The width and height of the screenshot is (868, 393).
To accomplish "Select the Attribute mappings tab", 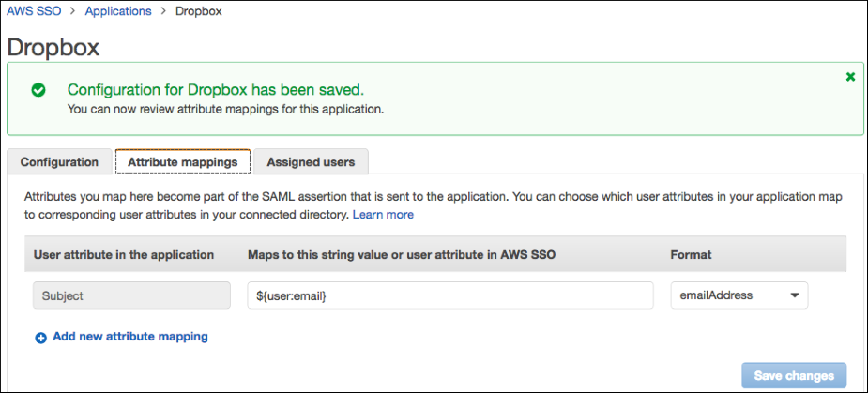I will tap(183, 162).
